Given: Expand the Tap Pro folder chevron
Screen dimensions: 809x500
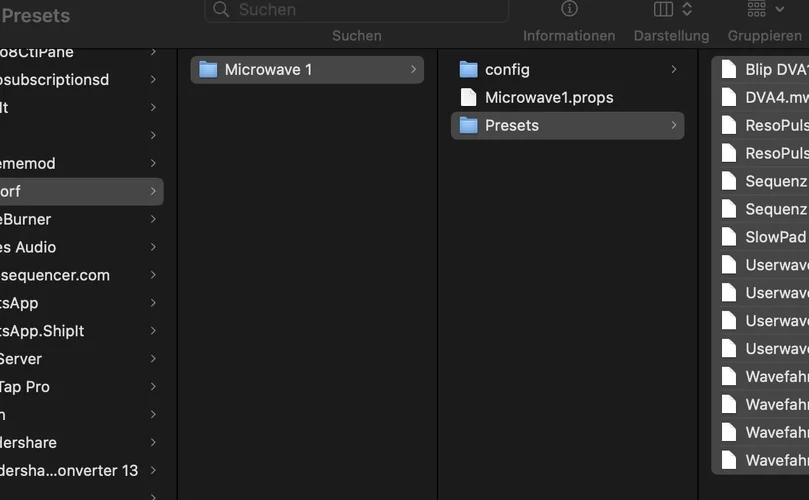Looking at the screenshot, I should (153, 386).
